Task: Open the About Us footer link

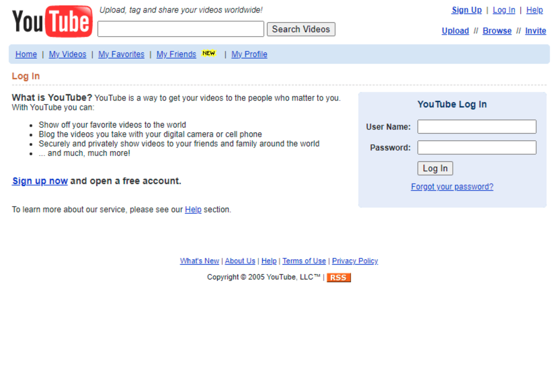Action: (240, 261)
